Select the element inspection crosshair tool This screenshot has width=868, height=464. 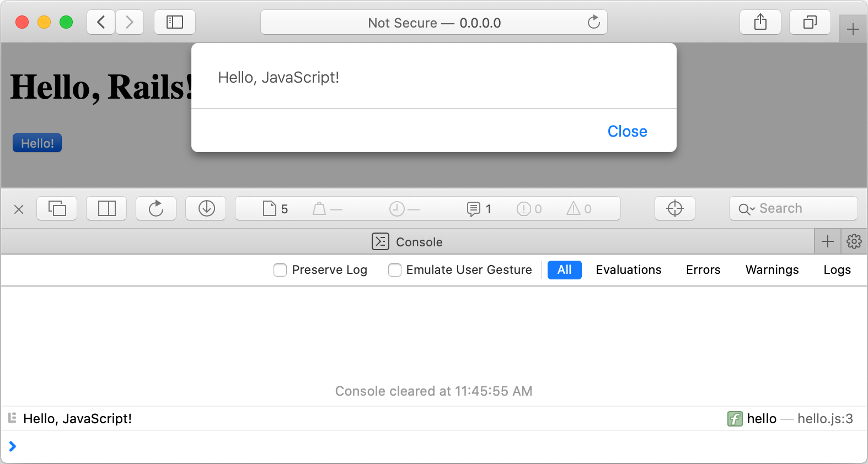[x=674, y=208]
